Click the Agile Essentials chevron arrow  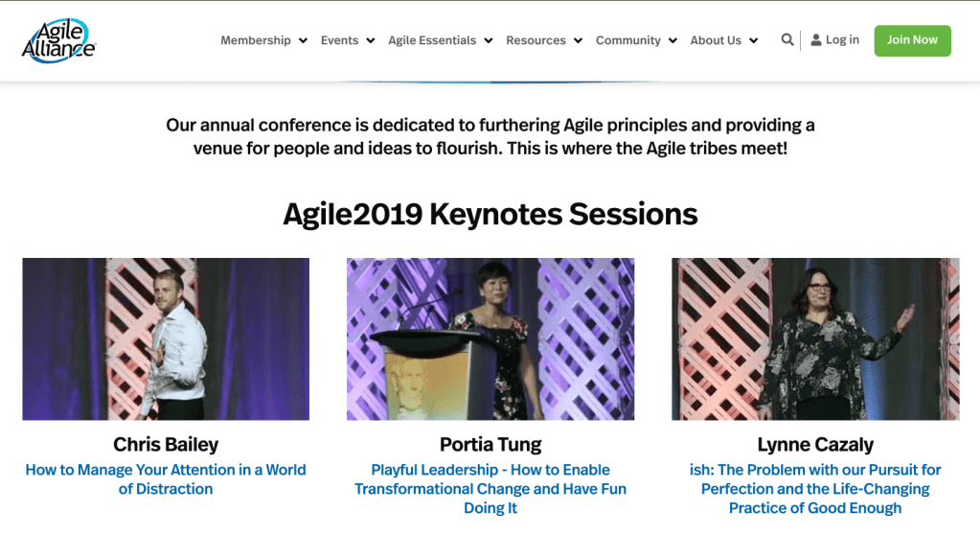[x=489, y=41]
